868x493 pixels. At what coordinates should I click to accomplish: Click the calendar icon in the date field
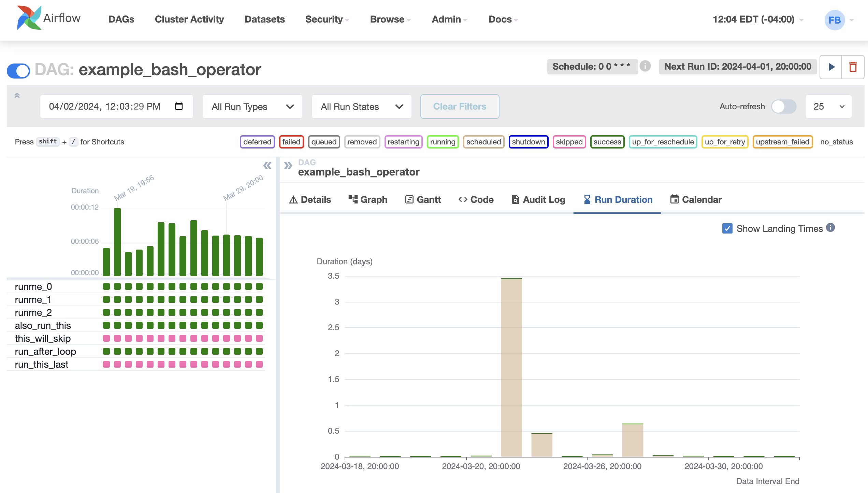[179, 106]
